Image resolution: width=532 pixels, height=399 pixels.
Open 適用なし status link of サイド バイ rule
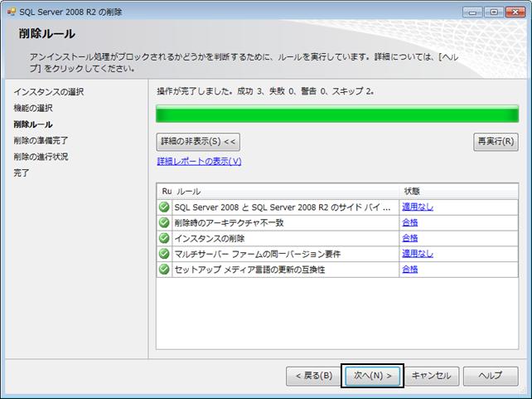click(x=418, y=207)
